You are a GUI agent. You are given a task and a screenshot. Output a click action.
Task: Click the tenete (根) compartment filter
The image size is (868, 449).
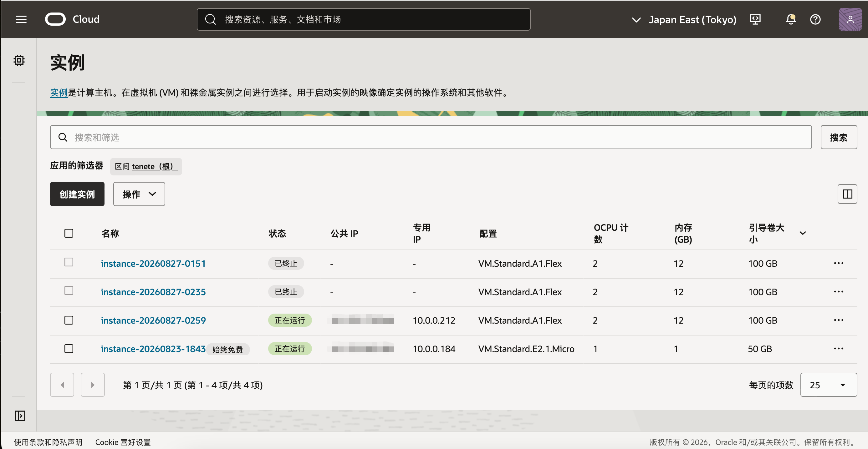click(155, 166)
